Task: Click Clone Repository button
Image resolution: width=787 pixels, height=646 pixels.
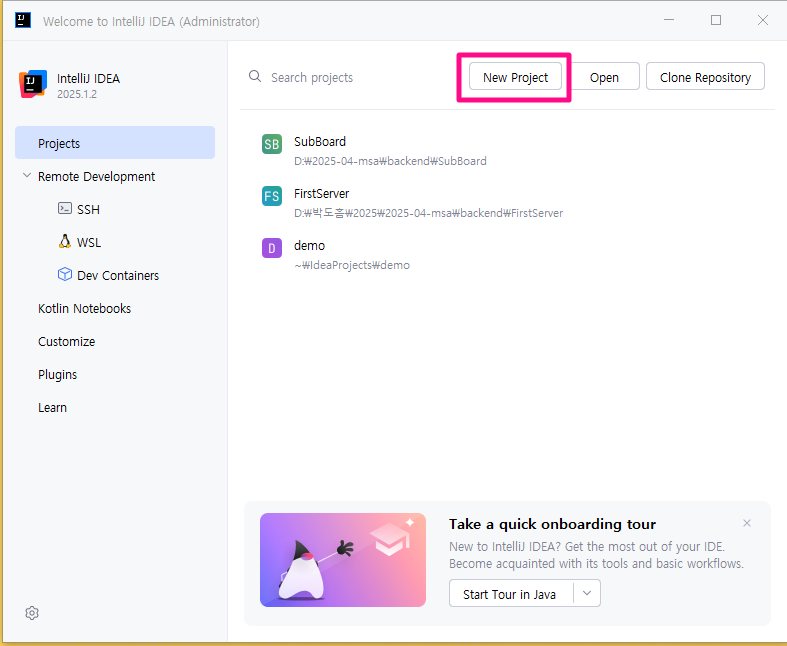Action: pyautogui.click(x=705, y=77)
